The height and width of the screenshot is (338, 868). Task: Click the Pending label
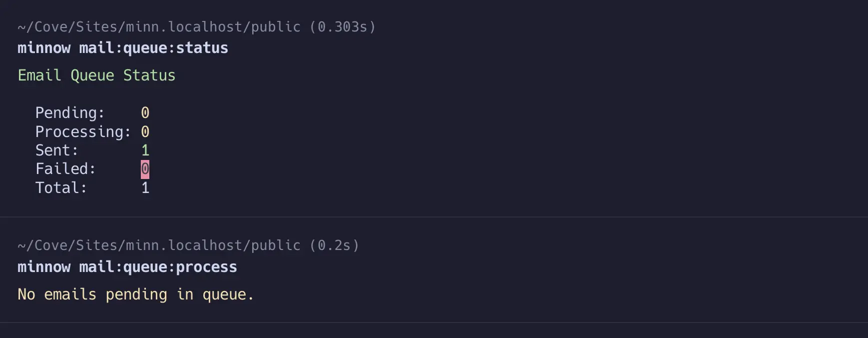point(69,113)
